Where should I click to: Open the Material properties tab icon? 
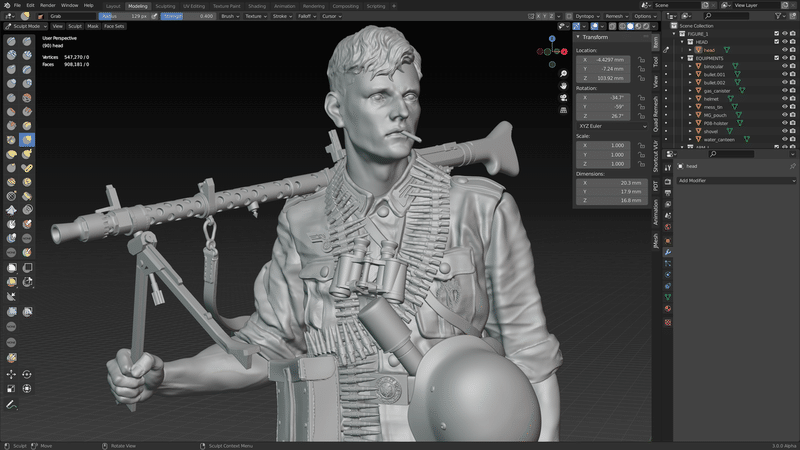coord(667,309)
